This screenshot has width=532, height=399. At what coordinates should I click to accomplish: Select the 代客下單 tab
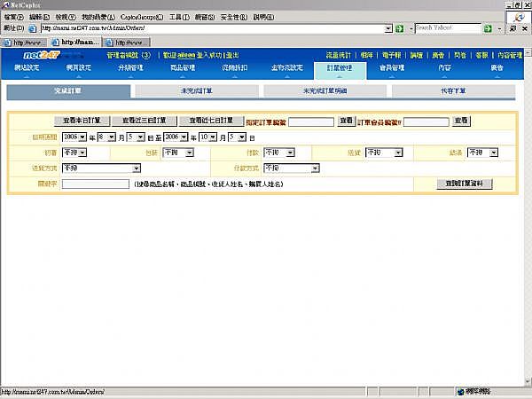[456, 91]
